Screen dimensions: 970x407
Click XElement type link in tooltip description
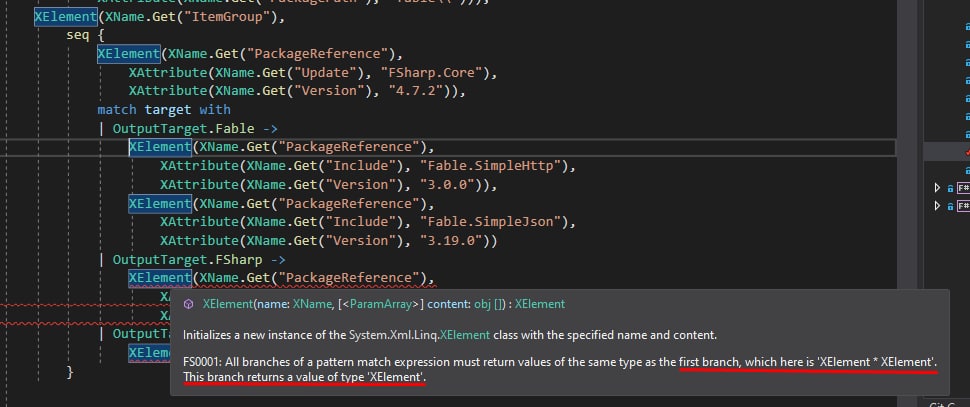(x=465, y=335)
